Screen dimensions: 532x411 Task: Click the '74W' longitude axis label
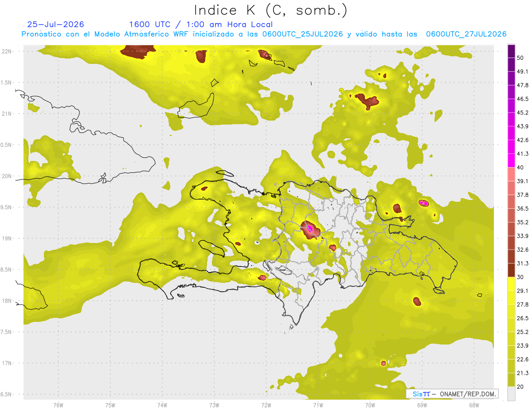(x=162, y=405)
